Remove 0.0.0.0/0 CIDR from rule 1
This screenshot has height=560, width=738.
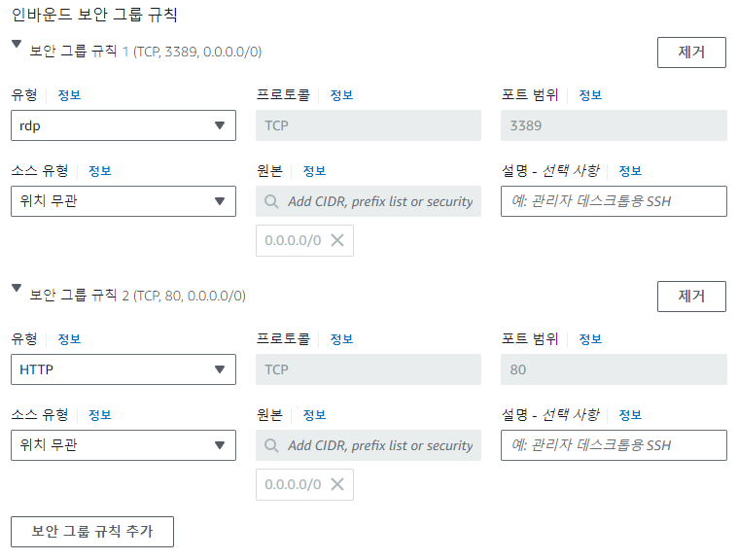coord(337,240)
